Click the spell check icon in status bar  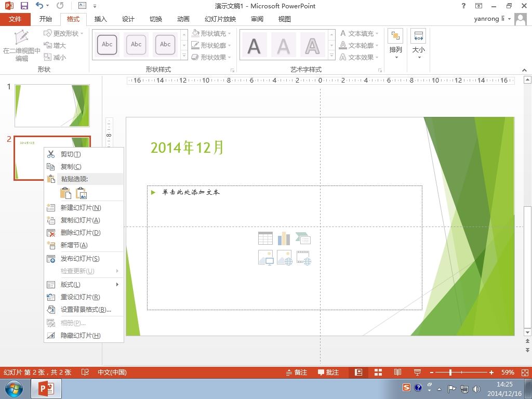85,372
